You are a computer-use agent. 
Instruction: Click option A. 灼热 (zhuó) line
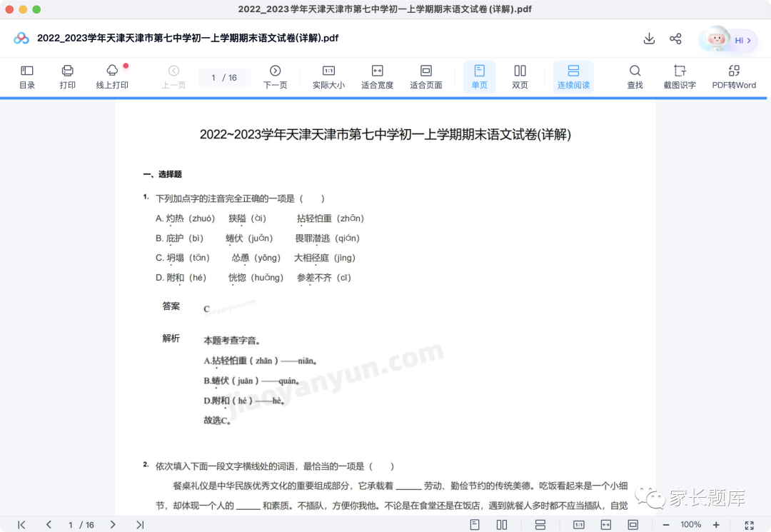pos(260,219)
